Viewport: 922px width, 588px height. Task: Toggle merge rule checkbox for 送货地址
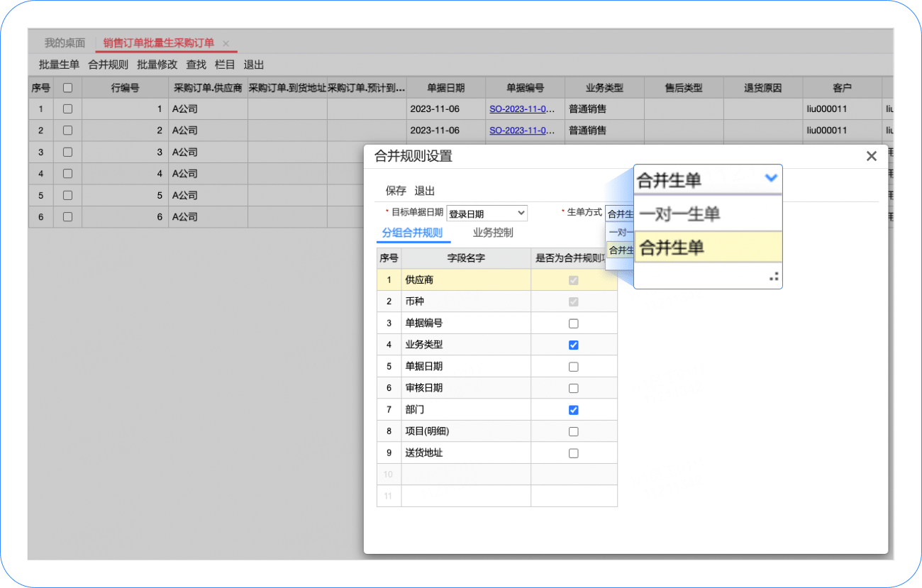574,453
